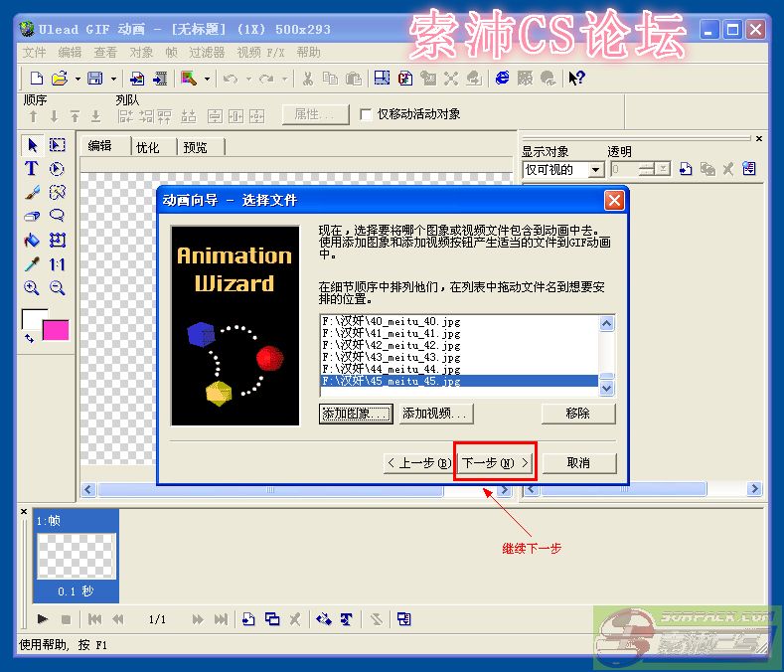The width and height of the screenshot is (784, 672).
Task: Select file 40_meitu_40.jpg in list
Action: tap(459, 321)
